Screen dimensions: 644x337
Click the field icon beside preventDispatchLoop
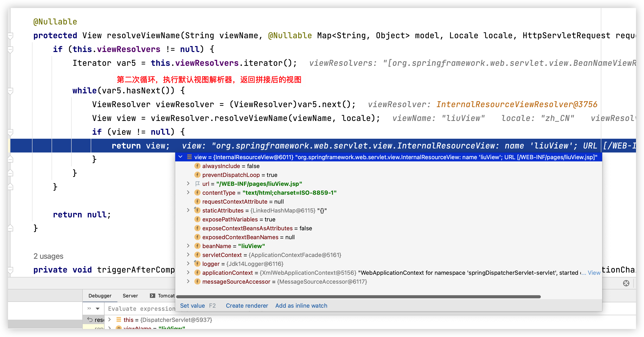[197, 175]
